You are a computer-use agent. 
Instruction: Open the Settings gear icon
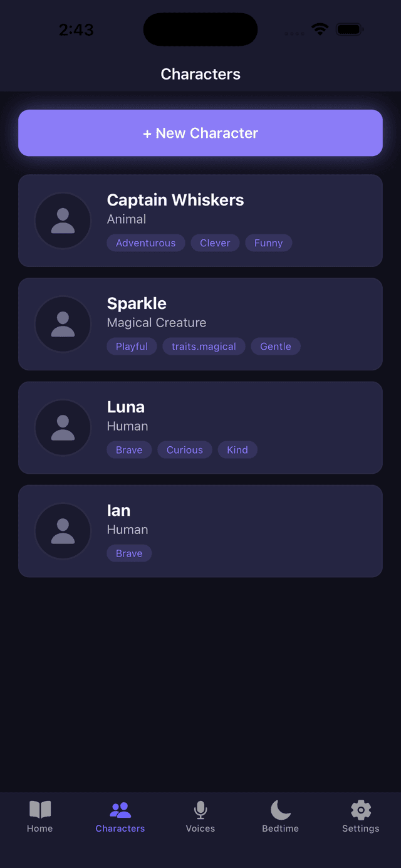coord(360,810)
